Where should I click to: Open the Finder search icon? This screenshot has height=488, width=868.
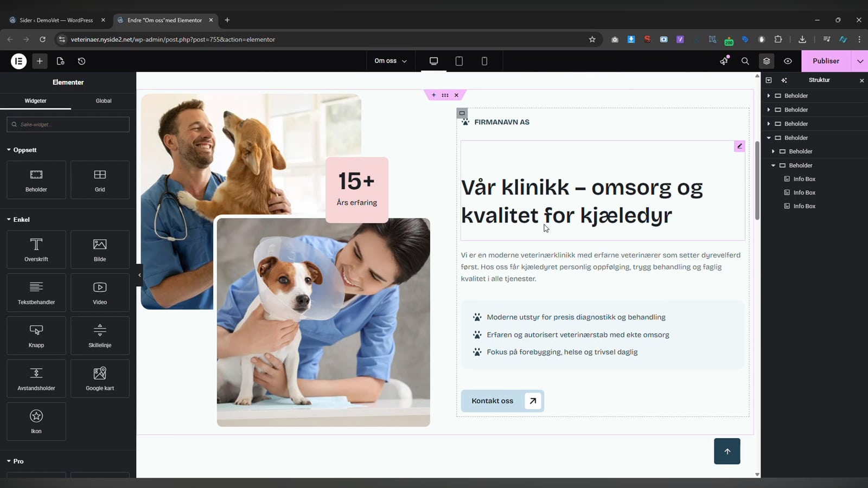(745, 61)
